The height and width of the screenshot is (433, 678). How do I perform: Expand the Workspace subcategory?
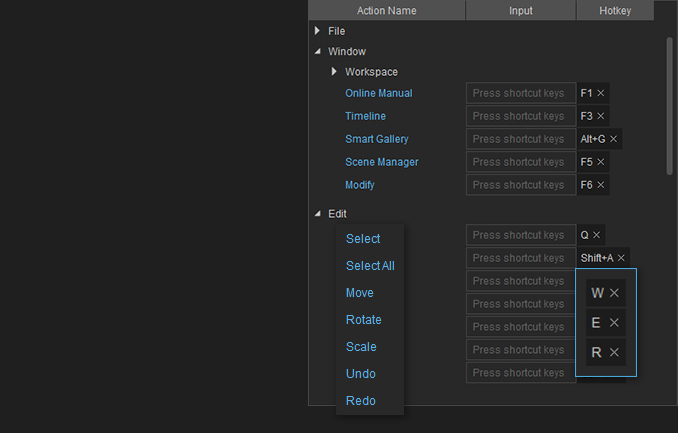(x=335, y=72)
